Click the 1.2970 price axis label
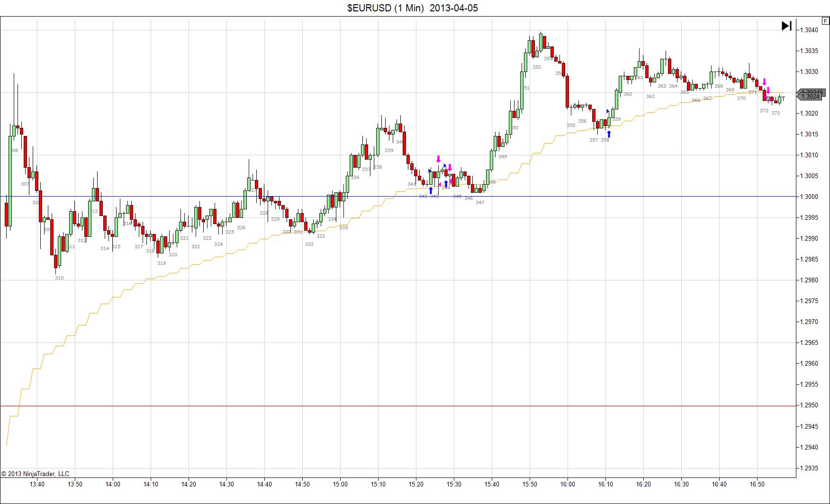 click(x=809, y=322)
